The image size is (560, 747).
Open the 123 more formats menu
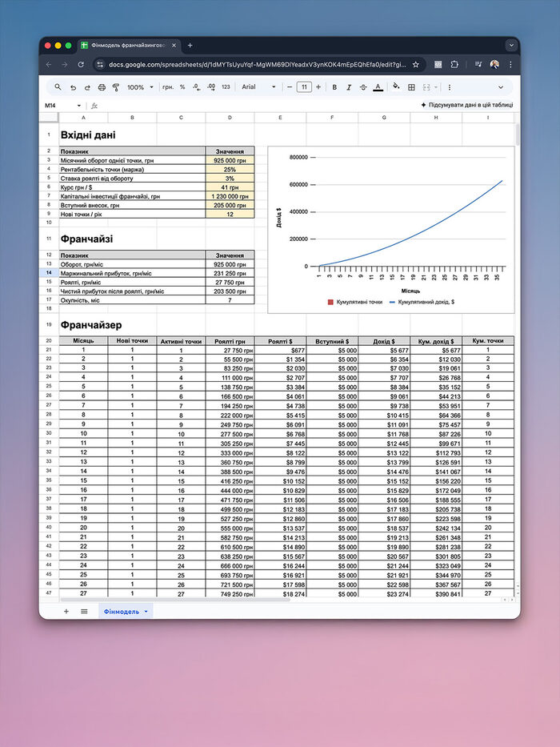click(x=226, y=87)
